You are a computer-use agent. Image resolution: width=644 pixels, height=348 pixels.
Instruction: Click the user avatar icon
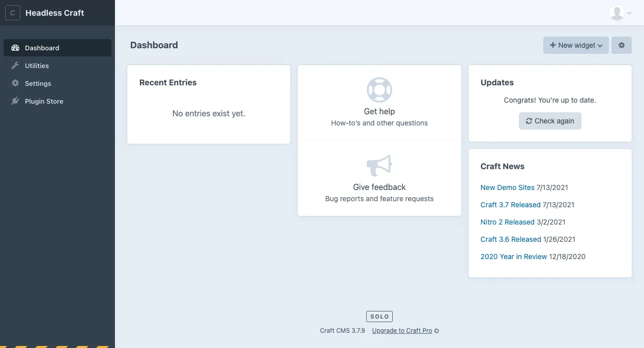pos(617,13)
